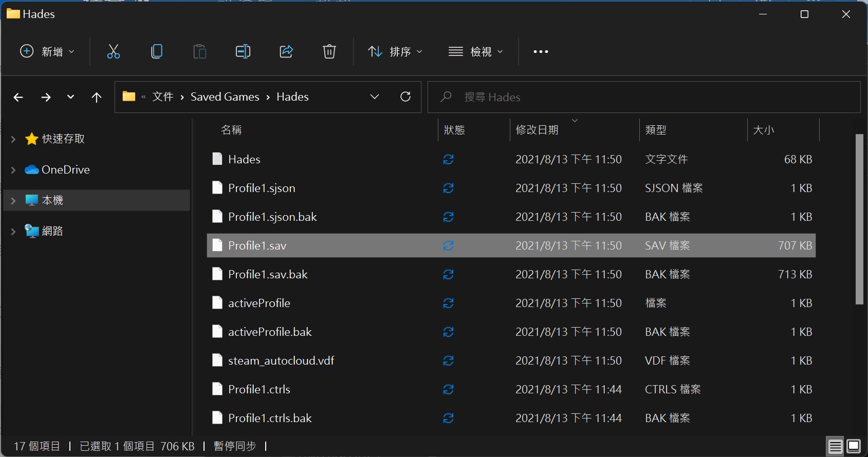The height and width of the screenshot is (457, 868).
Task: Click the Share icon in toolbar
Action: pos(286,51)
